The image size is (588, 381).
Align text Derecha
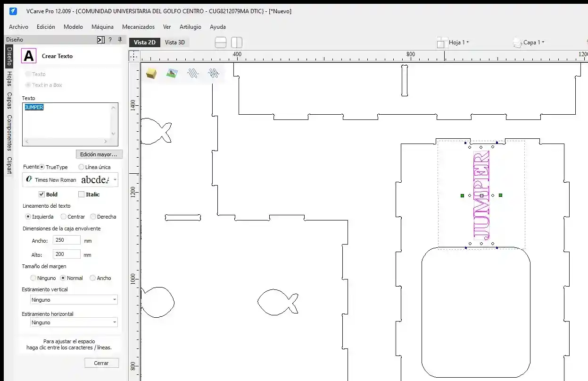click(x=93, y=217)
